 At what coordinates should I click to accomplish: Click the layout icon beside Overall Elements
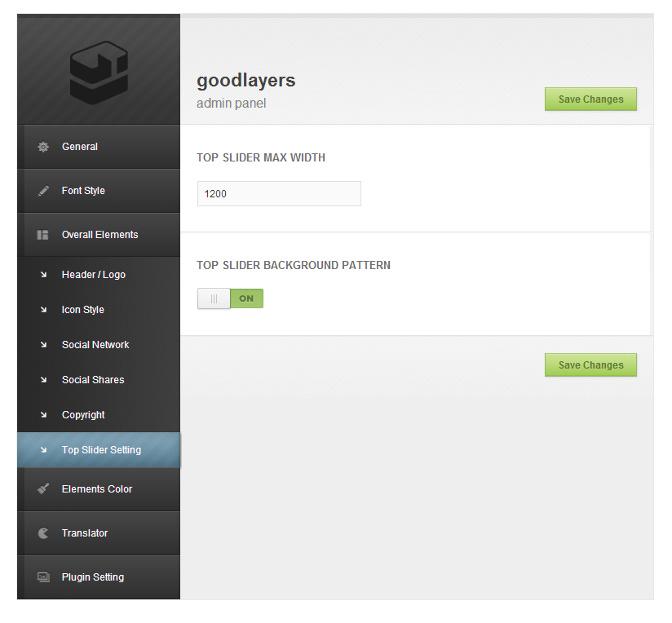click(x=43, y=235)
